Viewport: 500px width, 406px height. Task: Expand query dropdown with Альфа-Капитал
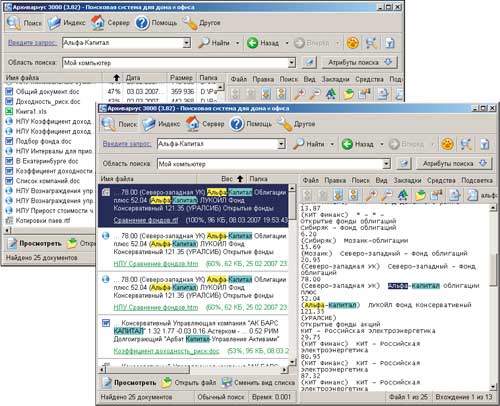(x=282, y=144)
